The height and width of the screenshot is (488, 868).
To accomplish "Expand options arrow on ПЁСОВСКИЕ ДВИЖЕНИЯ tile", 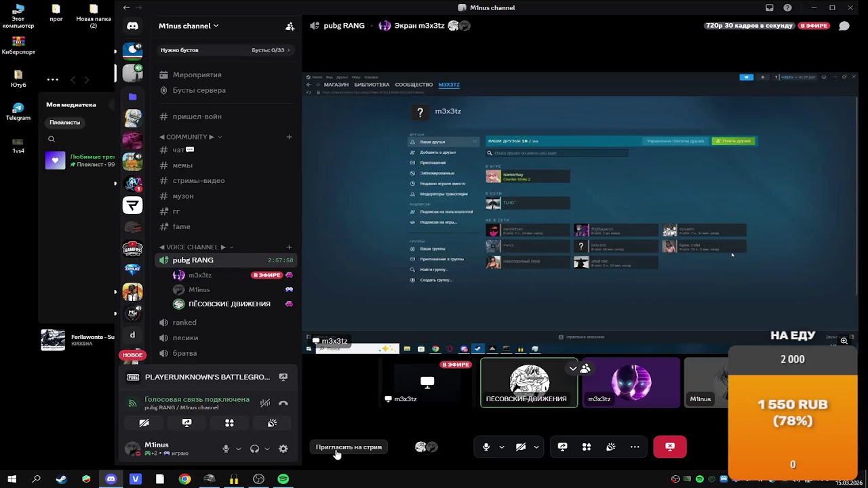I will click(x=573, y=369).
